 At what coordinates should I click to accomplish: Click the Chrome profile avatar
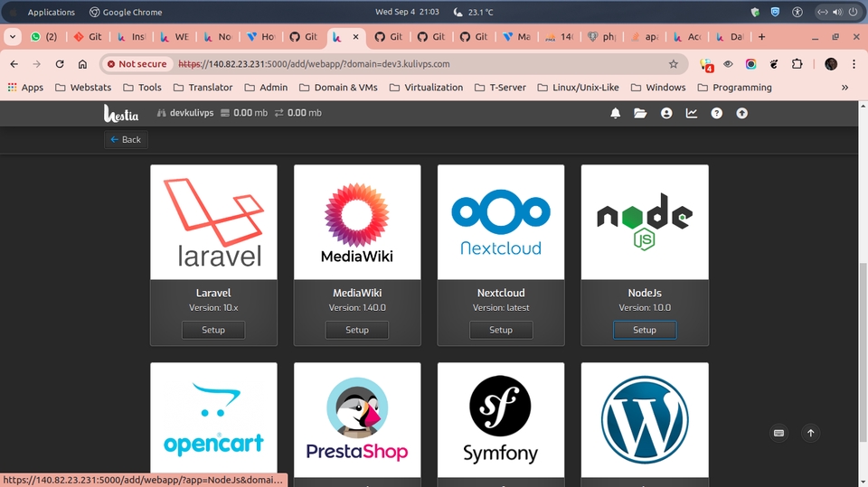831,64
